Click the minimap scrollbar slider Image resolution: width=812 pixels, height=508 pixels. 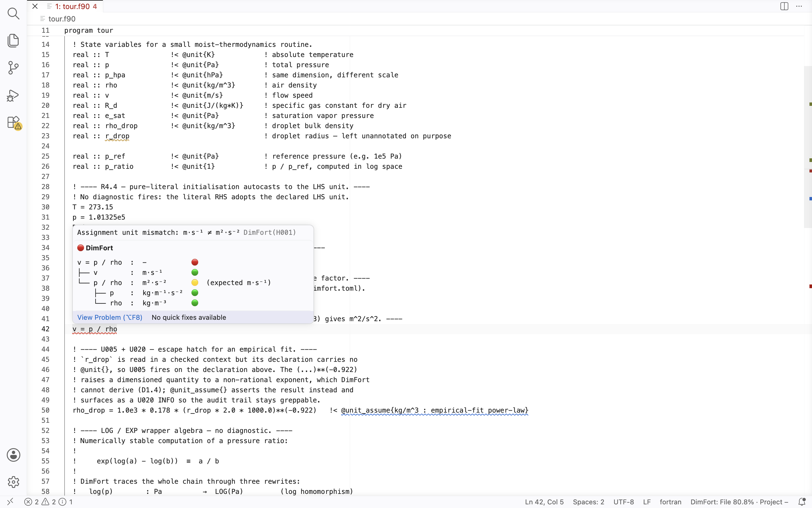click(808, 147)
